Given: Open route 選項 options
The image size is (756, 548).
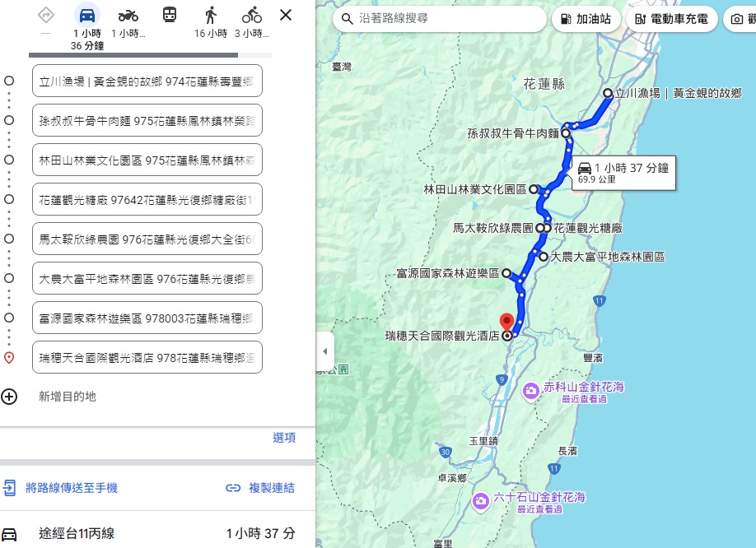Looking at the screenshot, I should tap(284, 438).
